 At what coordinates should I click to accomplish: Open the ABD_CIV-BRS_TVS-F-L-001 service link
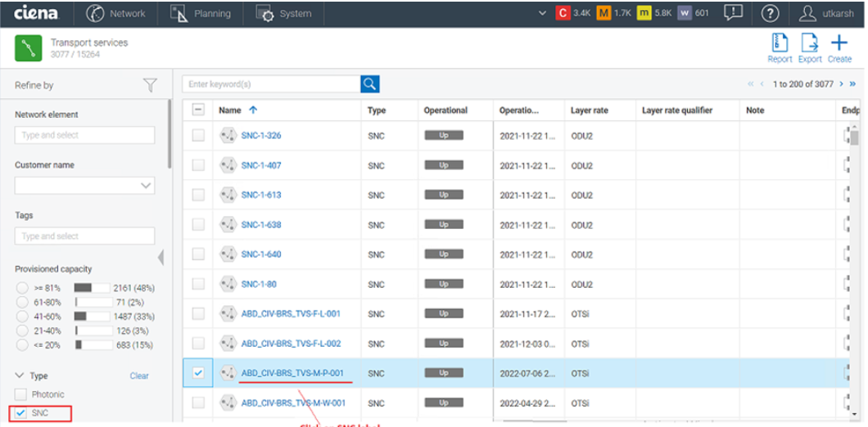click(x=292, y=313)
